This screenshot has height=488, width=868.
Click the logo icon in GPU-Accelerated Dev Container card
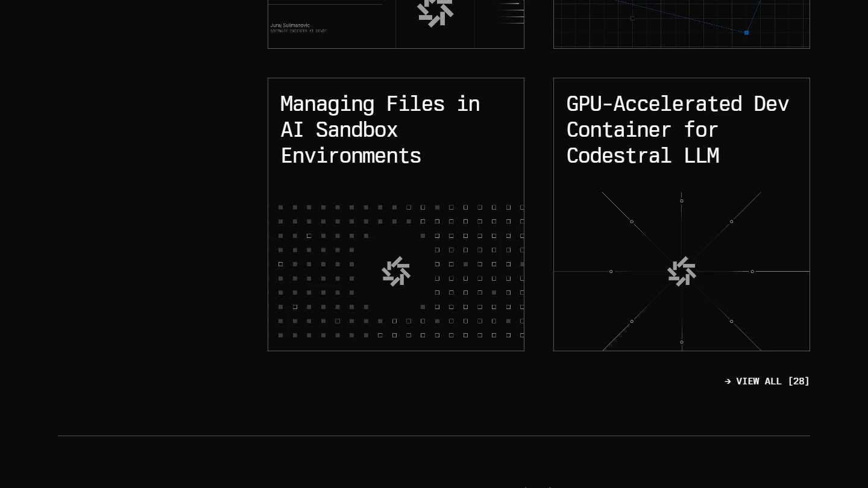(x=682, y=272)
